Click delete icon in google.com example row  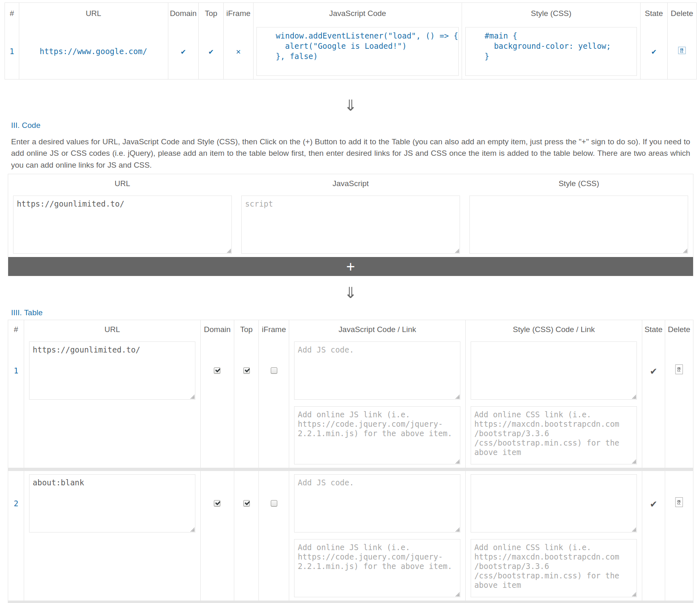tap(682, 50)
